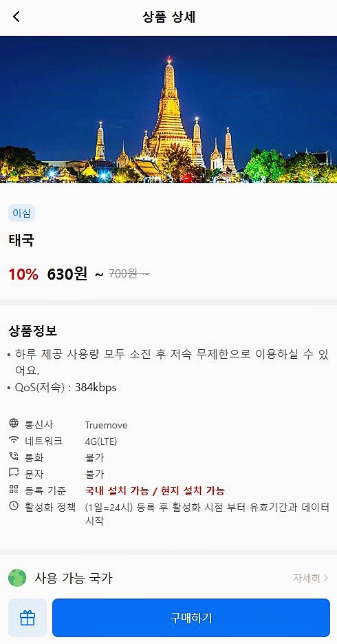The width and height of the screenshot is (337, 644).
Task: Open the Thailand temple banner image
Action: [168, 110]
